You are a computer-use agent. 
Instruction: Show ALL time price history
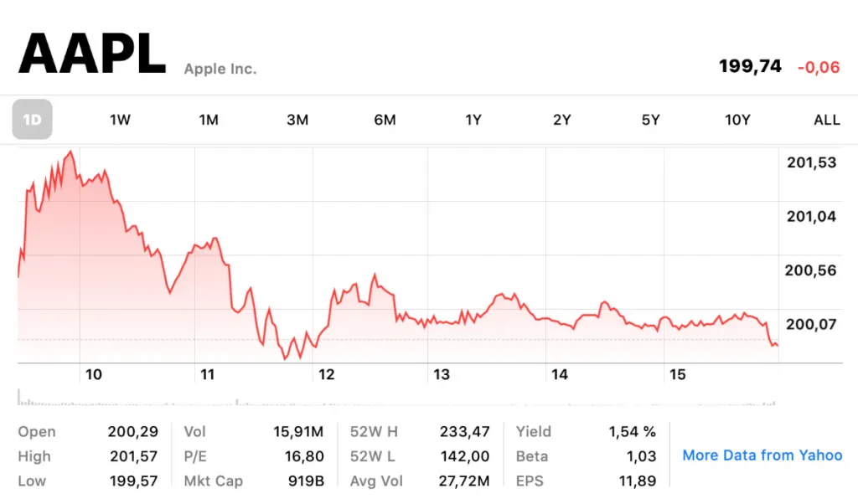[x=827, y=120]
